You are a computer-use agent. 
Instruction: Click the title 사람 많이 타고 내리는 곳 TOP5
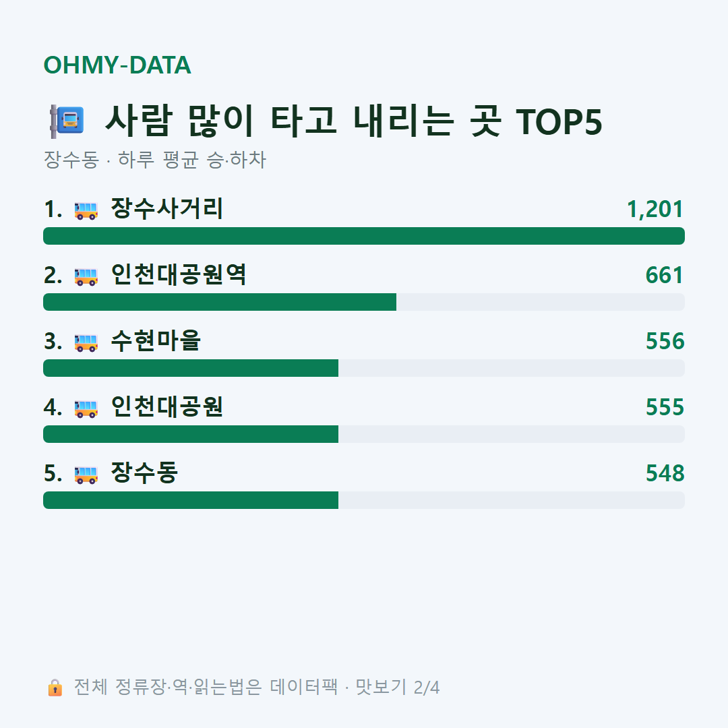coord(353,121)
